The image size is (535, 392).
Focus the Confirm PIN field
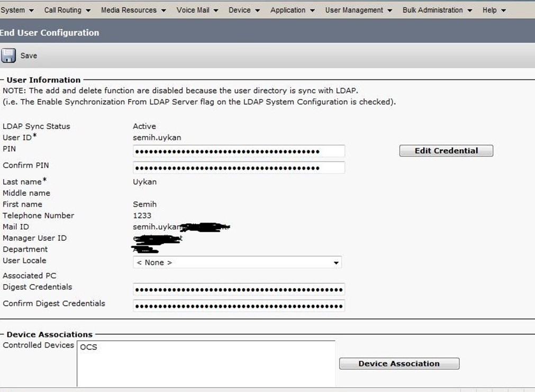tap(239, 168)
